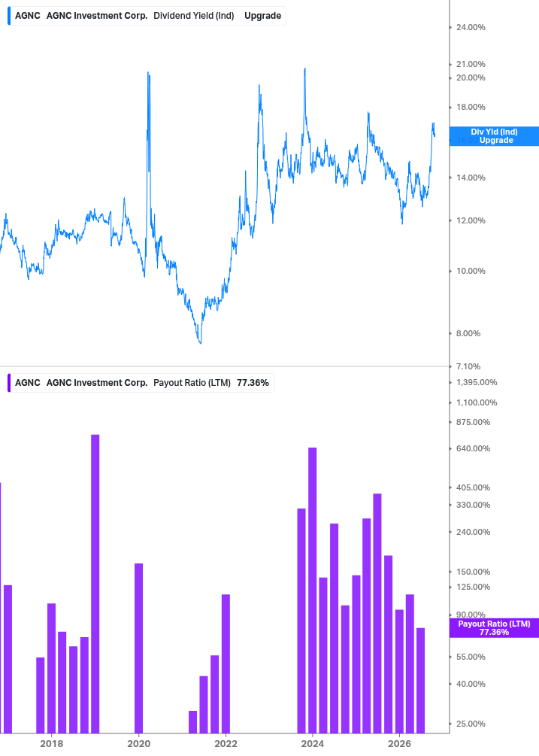Click the 1,100.00% payout axis label
539x756 pixels.
coord(477,402)
